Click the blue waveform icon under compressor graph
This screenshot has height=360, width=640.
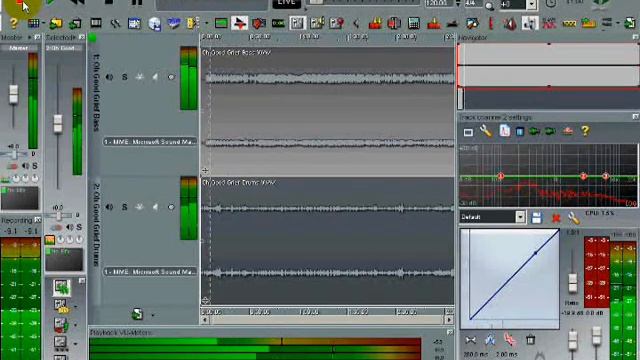point(490,339)
